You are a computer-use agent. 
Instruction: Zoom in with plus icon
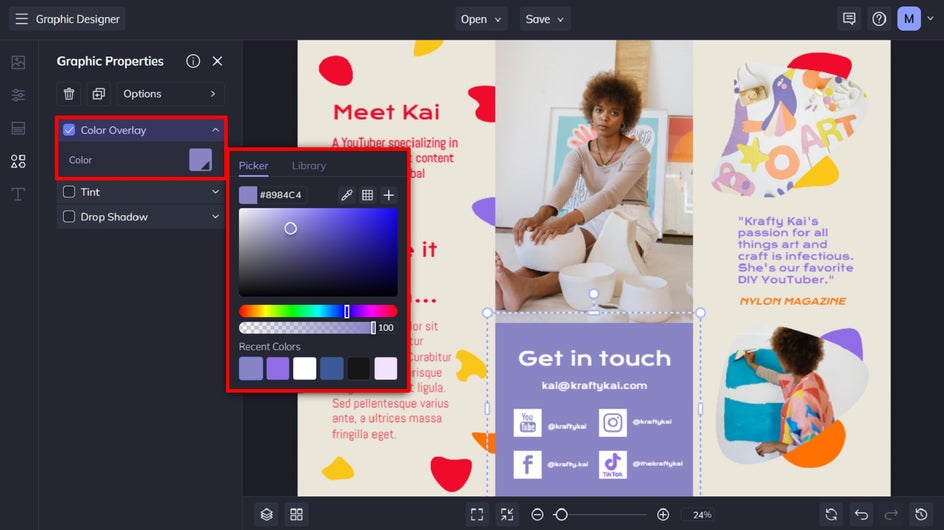663,514
